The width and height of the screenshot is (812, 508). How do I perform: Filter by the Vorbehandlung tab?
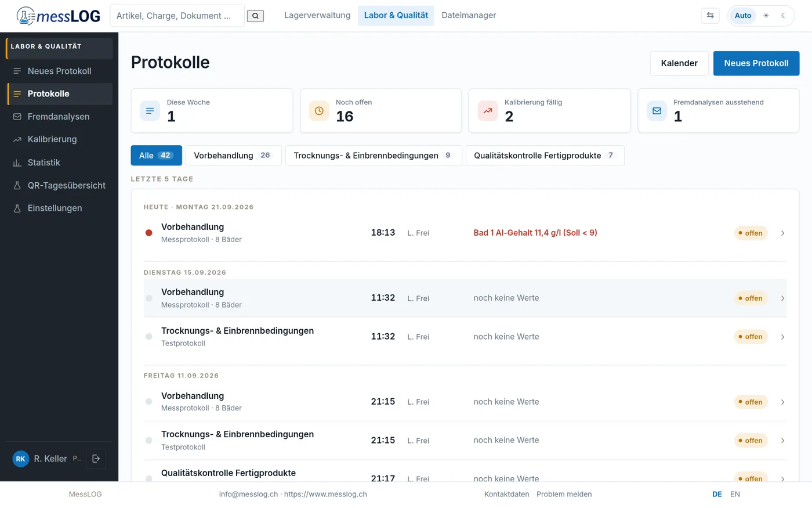pyautogui.click(x=234, y=156)
